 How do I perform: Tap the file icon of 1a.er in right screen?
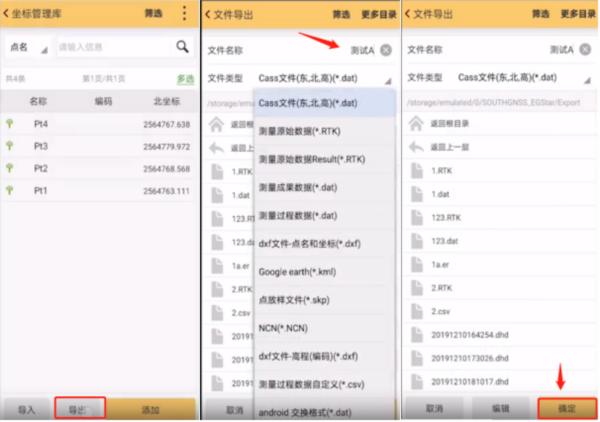(x=417, y=264)
